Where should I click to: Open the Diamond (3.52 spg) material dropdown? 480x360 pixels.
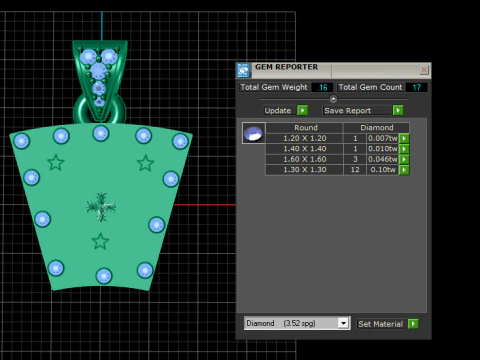tap(297, 323)
